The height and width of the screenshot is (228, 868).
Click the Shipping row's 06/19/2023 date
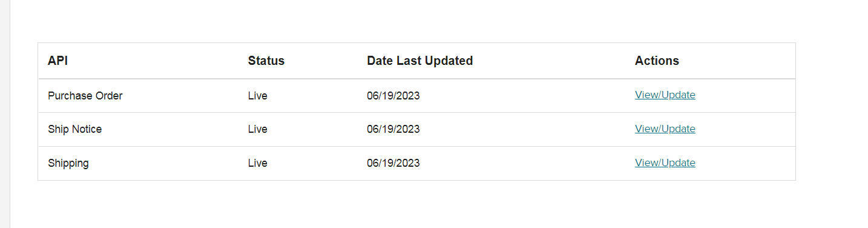(393, 163)
